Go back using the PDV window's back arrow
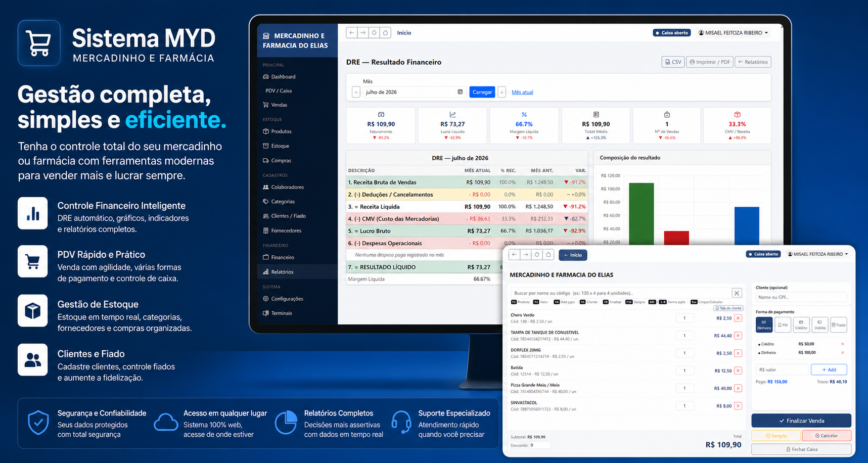This screenshot has height=463, width=868. (514, 255)
